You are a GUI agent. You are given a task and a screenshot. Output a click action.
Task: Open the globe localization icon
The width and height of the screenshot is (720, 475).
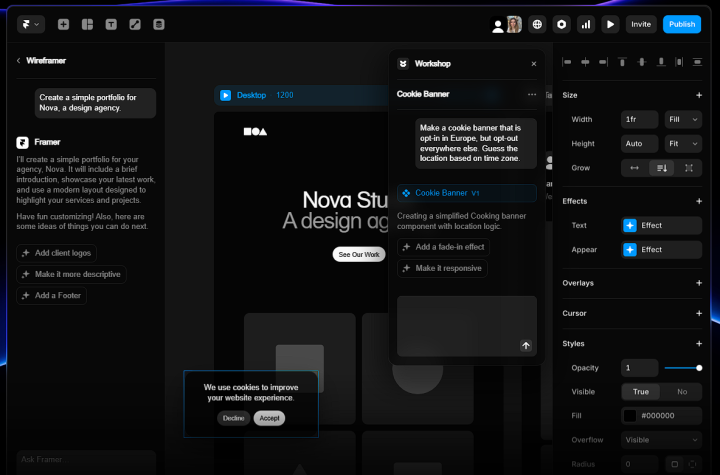click(537, 24)
